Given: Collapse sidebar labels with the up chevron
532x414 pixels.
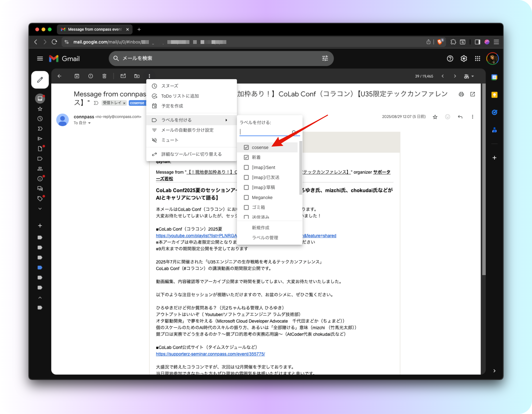Looking at the screenshot, I should tap(40, 298).
